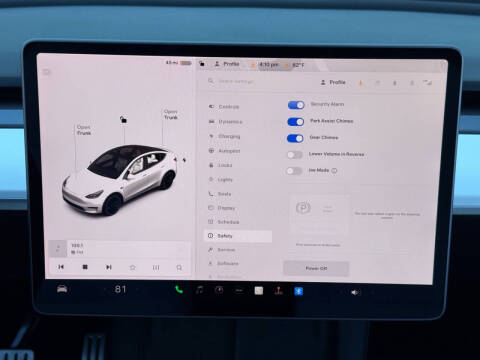Skip to next media track
480x360 pixels.
pos(109,267)
